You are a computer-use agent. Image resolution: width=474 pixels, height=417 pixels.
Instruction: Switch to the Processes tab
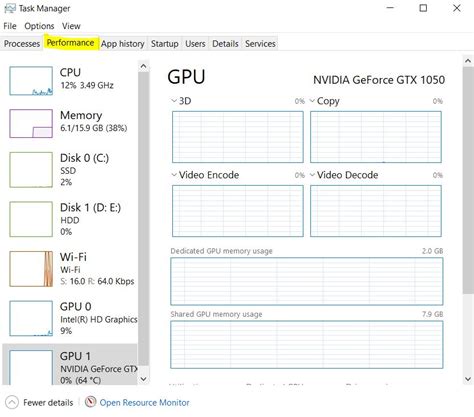22,44
